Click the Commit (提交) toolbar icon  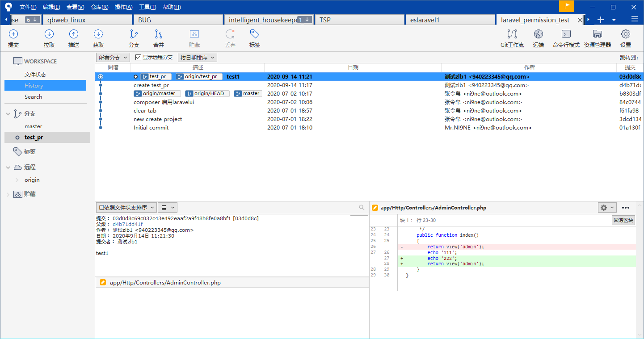(13, 34)
